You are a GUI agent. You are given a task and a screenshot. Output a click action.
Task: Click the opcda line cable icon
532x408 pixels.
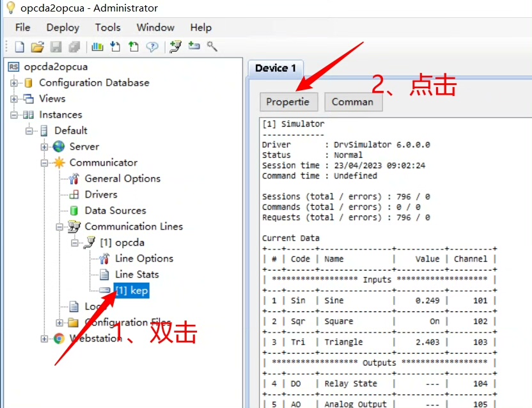pyautogui.click(x=90, y=242)
